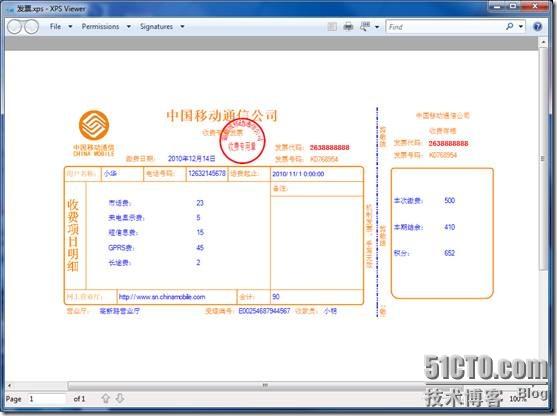Open the Permissions menu
This screenshot has width=557, height=416.
tap(100, 27)
